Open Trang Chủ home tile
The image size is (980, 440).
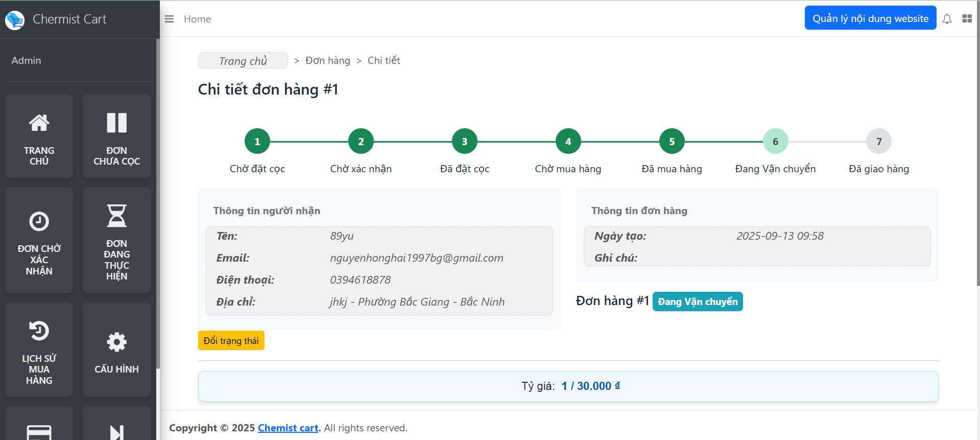coord(39,136)
